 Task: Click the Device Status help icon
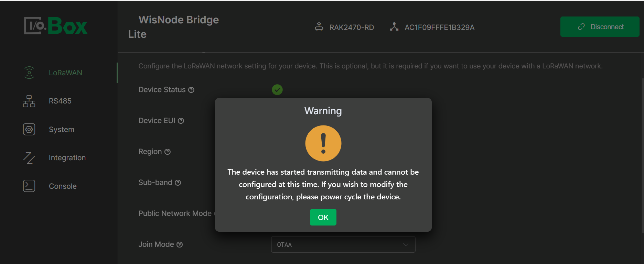[x=191, y=90]
